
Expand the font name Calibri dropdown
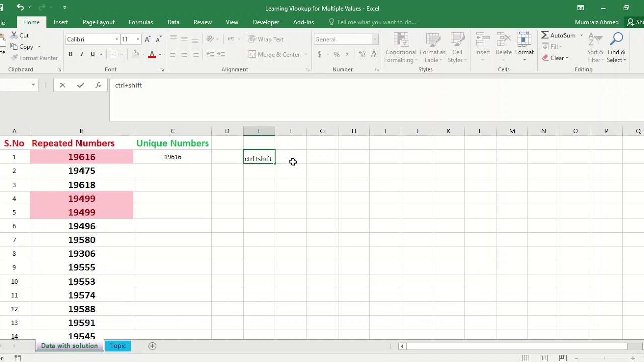tap(117, 39)
